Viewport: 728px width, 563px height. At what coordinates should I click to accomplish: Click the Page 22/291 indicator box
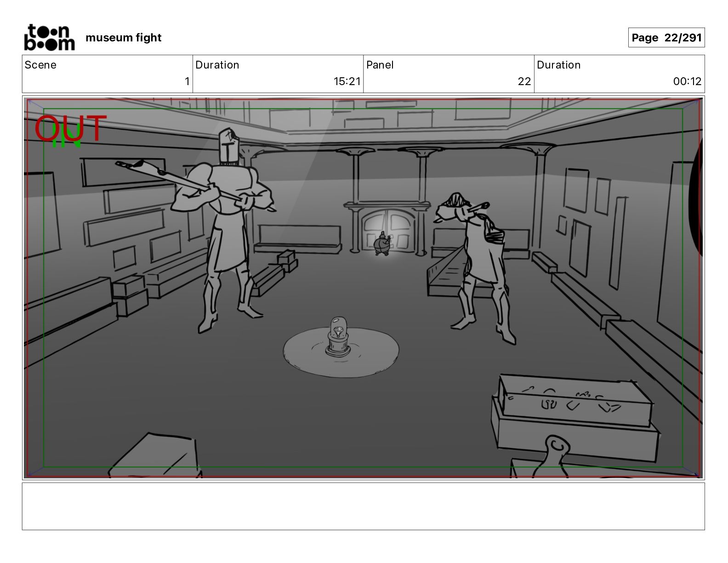coord(666,38)
